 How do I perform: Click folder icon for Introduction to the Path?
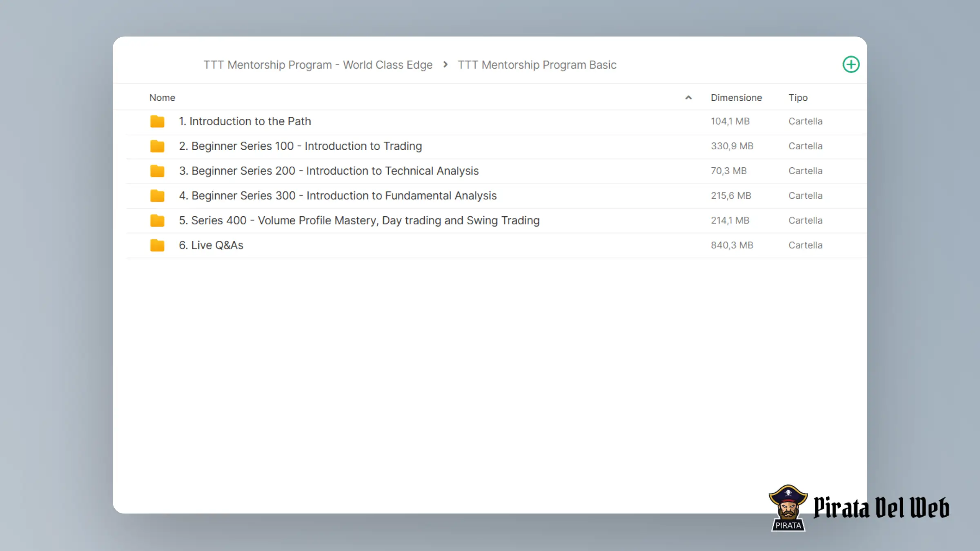pyautogui.click(x=157, y=121)
